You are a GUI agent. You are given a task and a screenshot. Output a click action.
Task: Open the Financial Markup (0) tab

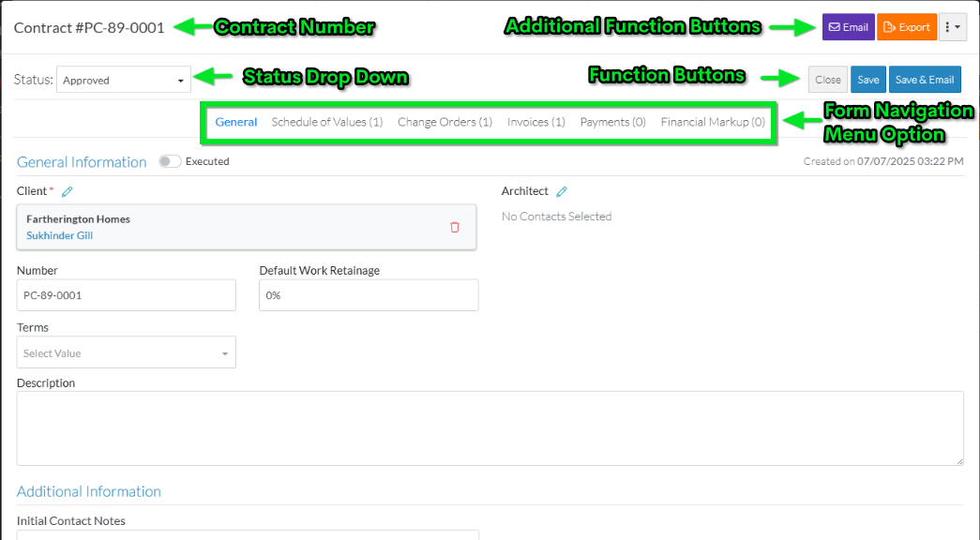click(713, 122)
